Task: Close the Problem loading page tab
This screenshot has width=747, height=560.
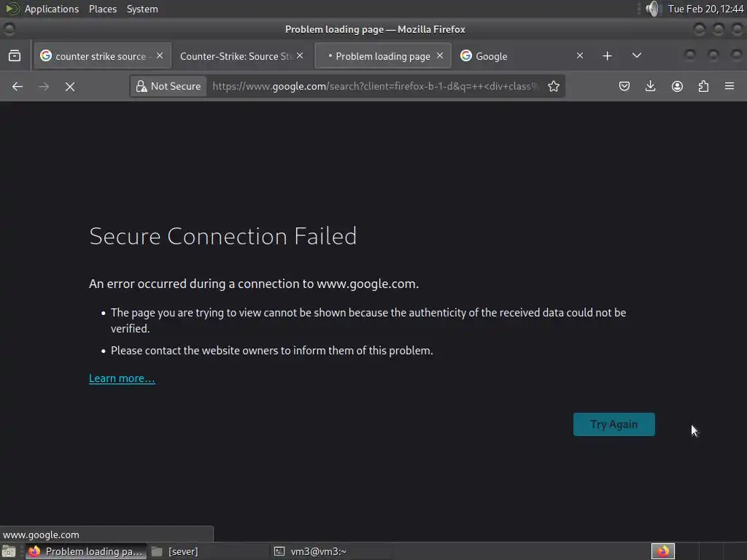Action: (440, 56)
